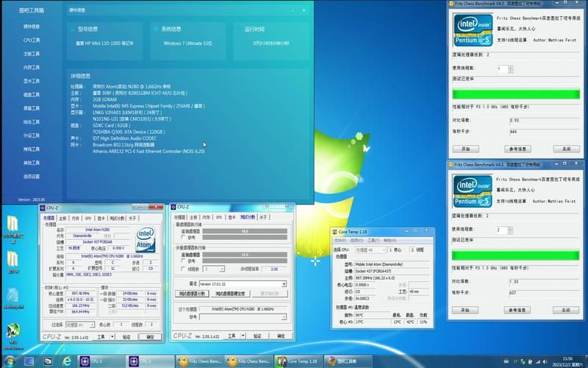
Task: Open 主板工具 in the toolbox sidebar
Action: pyautogui.click(x=32, y=54)
